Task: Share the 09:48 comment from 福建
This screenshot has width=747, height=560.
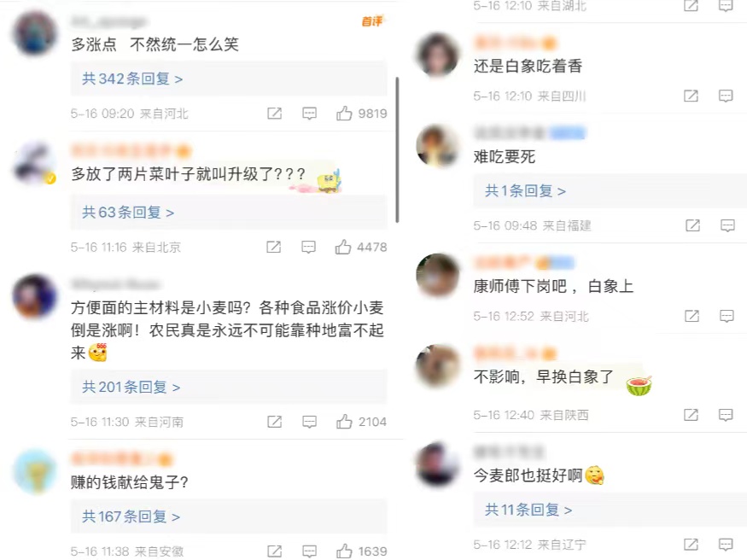Action: pyautogui.click(x=692, y=225)
